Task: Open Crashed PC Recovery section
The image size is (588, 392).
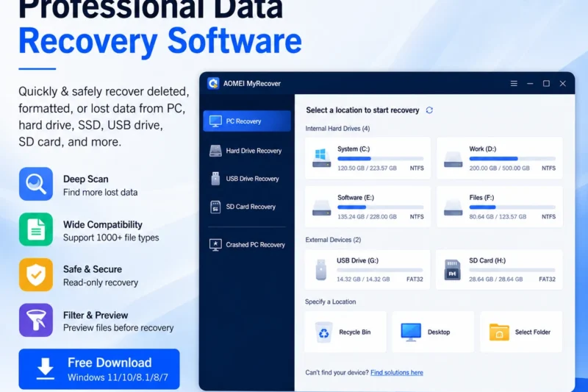Action: pos(247,245)
